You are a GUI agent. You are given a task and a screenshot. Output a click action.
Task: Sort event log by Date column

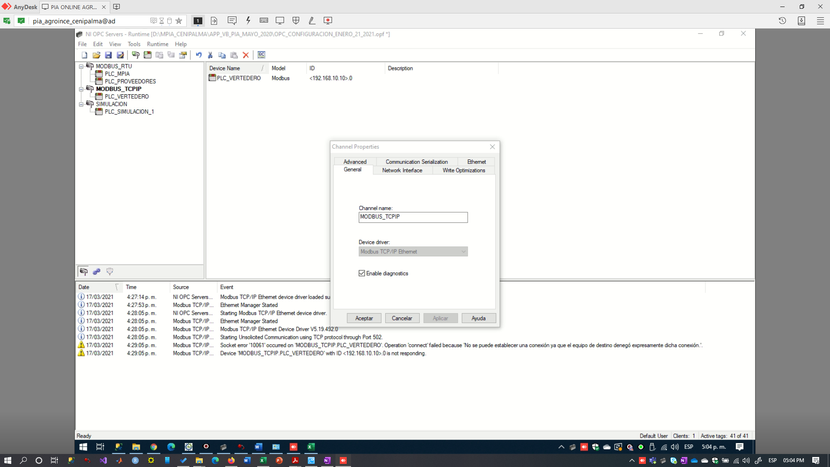[99, 287]
